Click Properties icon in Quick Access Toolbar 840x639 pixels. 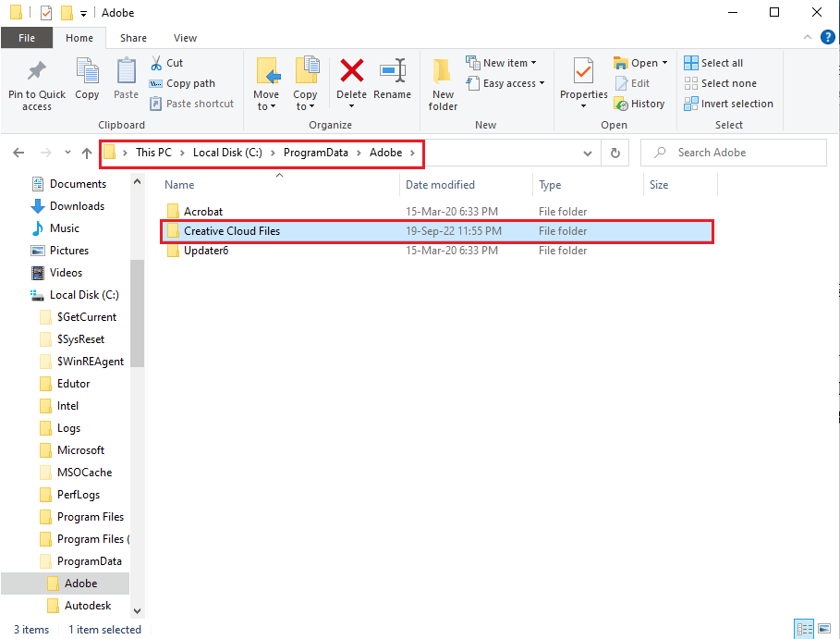(46, 12)
